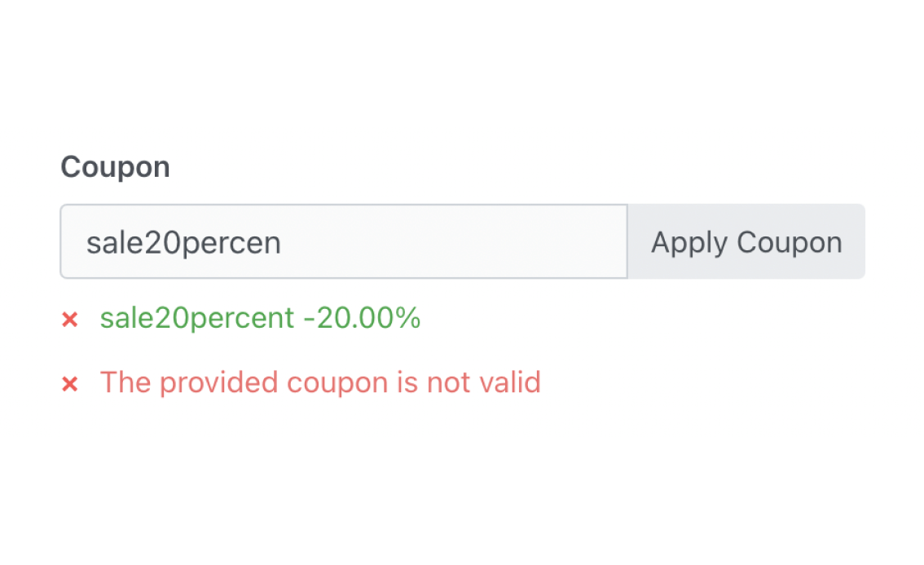This screenshot has width=924, height=565.
Task: Hit Apply Coupon next to the input
Action: [746, 242]
